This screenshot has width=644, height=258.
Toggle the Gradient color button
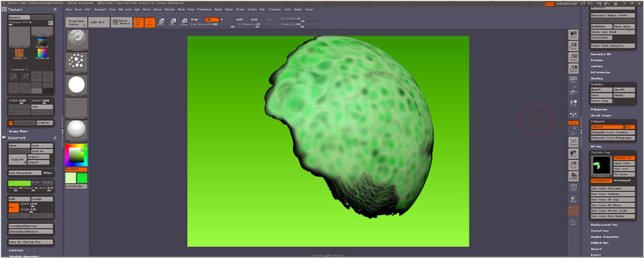point(77,169)
